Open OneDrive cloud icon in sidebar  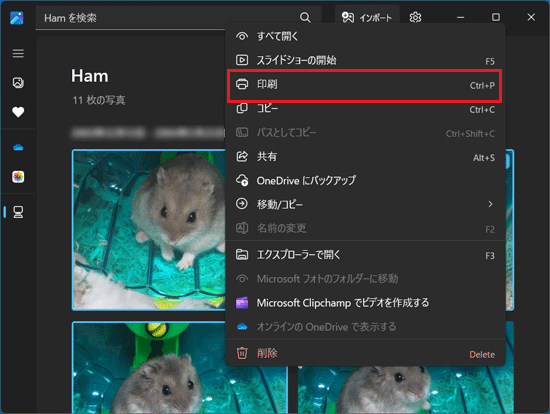coord(18,147)
